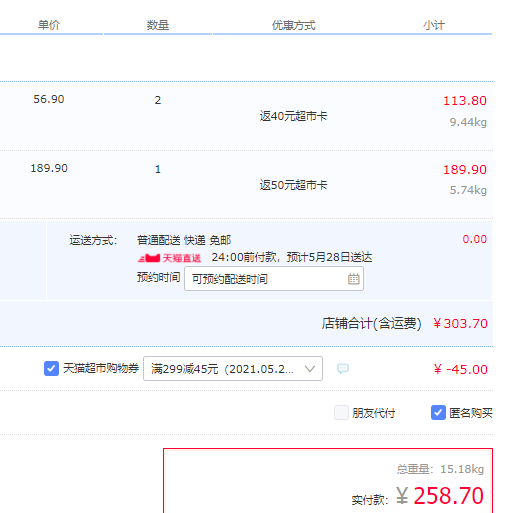Click the ¥258.70 total payment amount
Image resolution: width=525 pixels, height=513 pixels.
coord(440,496)
